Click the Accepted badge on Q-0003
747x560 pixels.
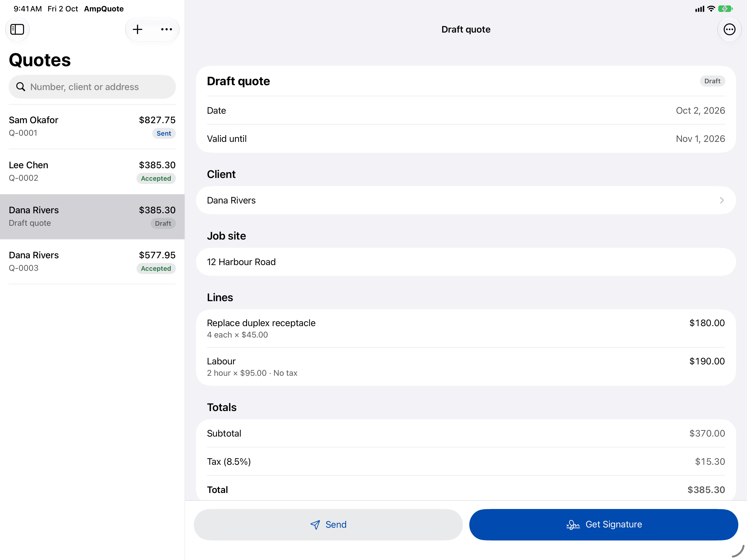click(x=156, y=268)
